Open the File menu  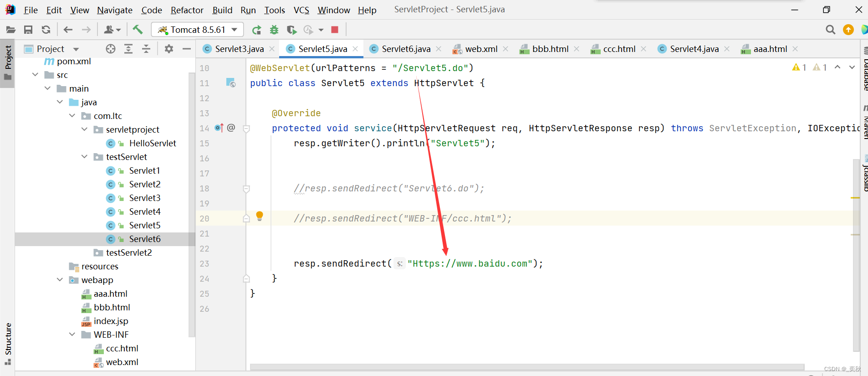click(x=31, y=10)
